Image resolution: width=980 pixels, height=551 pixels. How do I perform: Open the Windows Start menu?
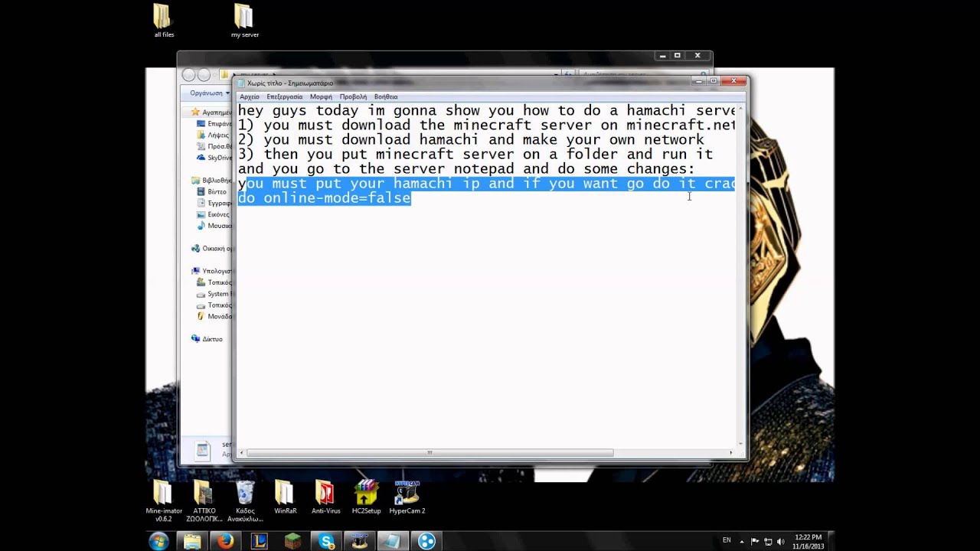159,541
